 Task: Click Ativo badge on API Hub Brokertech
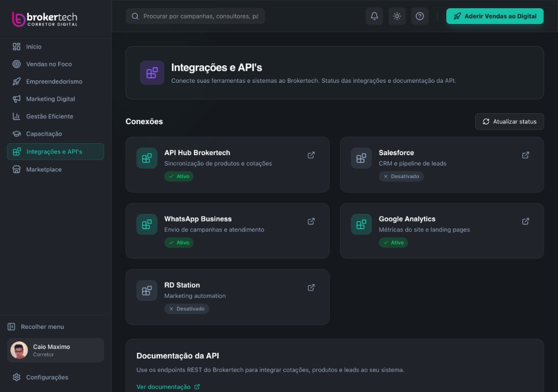[179, 176]
